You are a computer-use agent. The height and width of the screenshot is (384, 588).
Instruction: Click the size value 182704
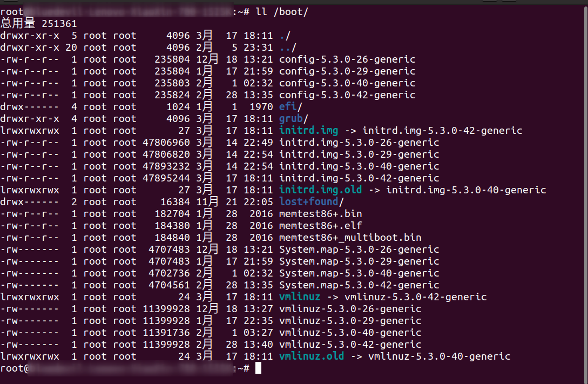click(172, 214)
